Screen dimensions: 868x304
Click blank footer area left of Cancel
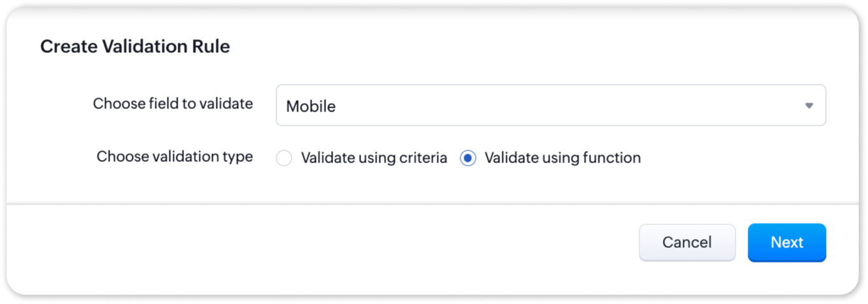click(x=318, y=245)
